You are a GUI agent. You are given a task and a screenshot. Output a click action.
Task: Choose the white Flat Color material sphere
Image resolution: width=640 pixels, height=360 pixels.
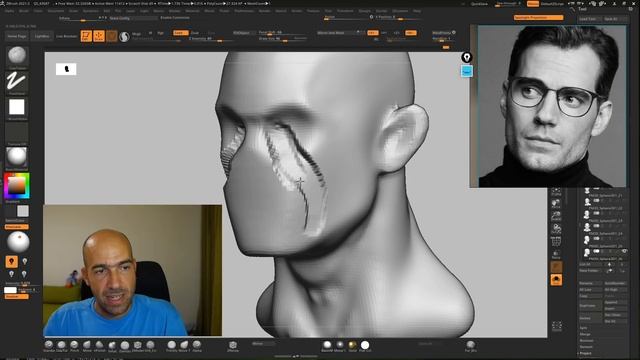[x=365, y=345]
